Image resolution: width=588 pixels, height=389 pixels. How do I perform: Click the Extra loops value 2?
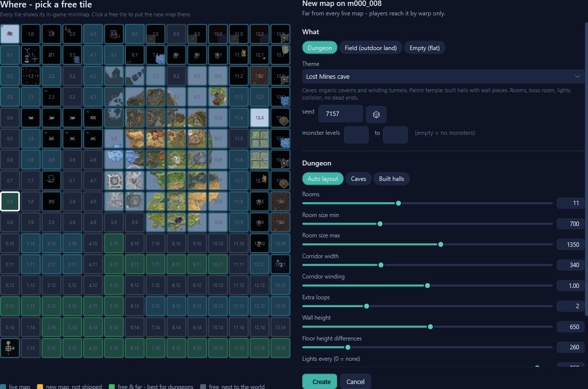click(x=570, y=306)
